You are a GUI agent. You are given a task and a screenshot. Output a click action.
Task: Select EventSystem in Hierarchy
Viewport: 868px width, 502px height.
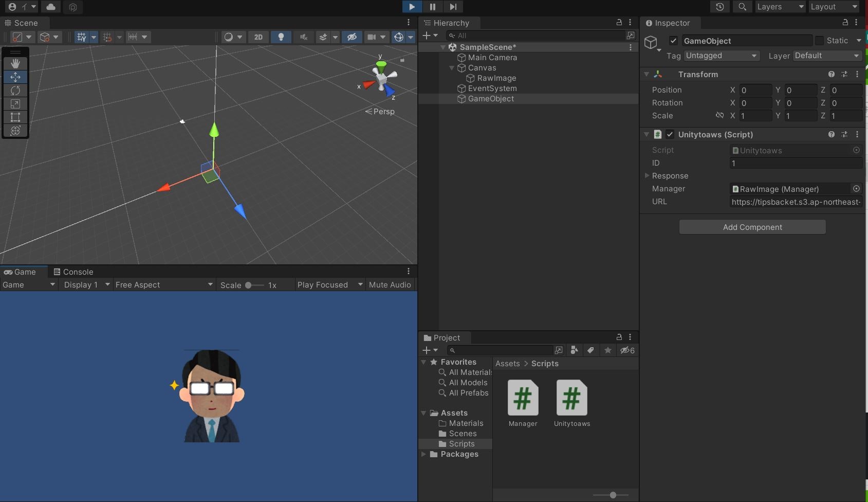492,88
